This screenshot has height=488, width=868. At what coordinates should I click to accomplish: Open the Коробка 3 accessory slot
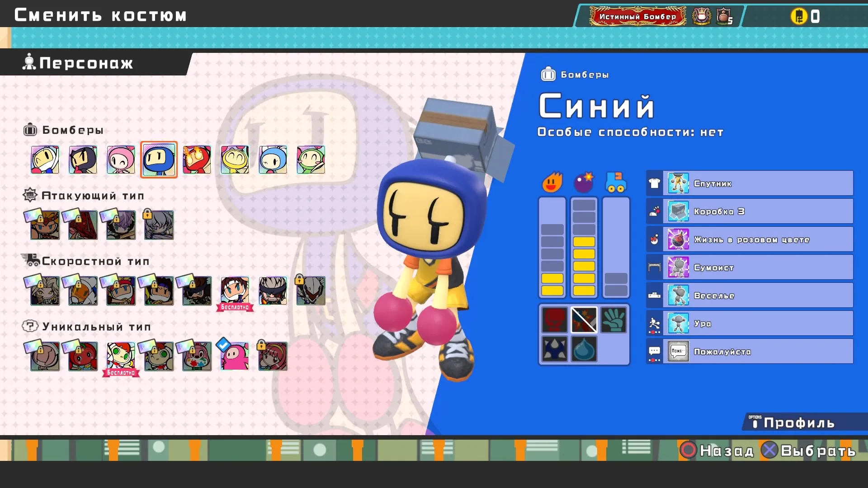click(x=750, y=211)
